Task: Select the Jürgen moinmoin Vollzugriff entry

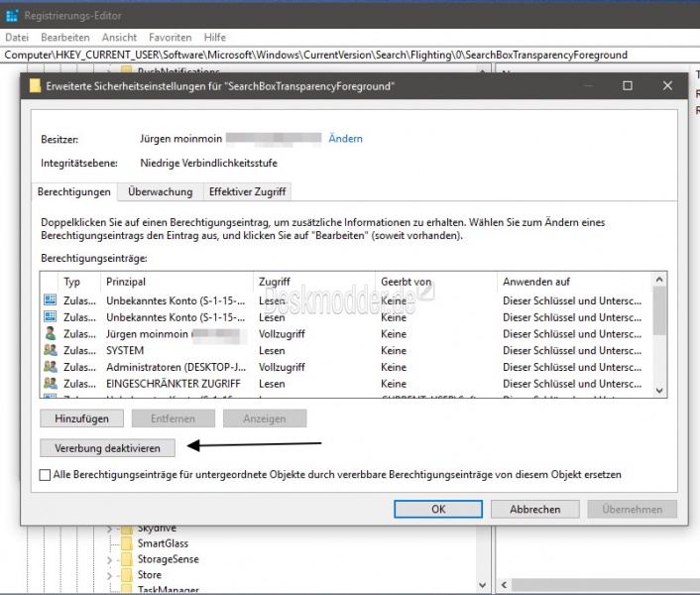Action: pos(346,334)
